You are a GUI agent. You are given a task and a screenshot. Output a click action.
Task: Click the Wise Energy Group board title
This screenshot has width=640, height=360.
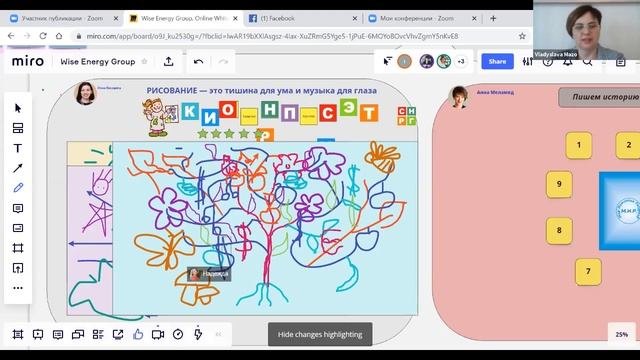[98, 62]
